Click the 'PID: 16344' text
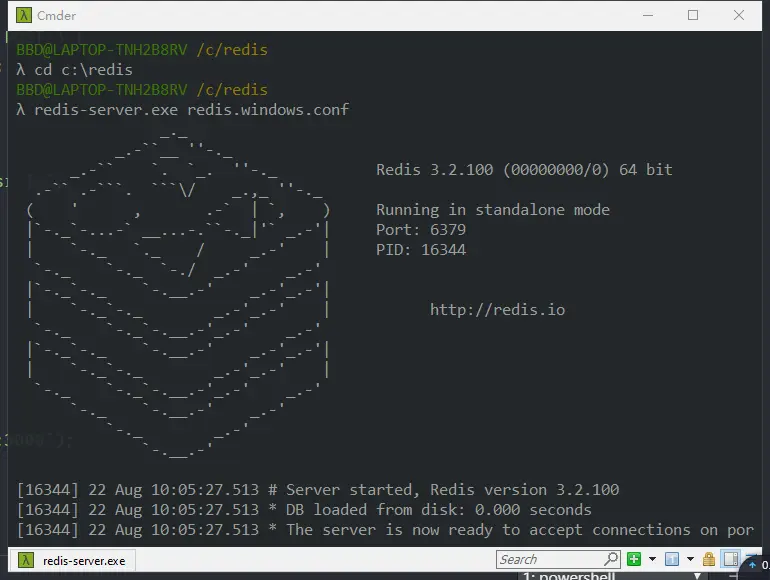 coord(421,250)
